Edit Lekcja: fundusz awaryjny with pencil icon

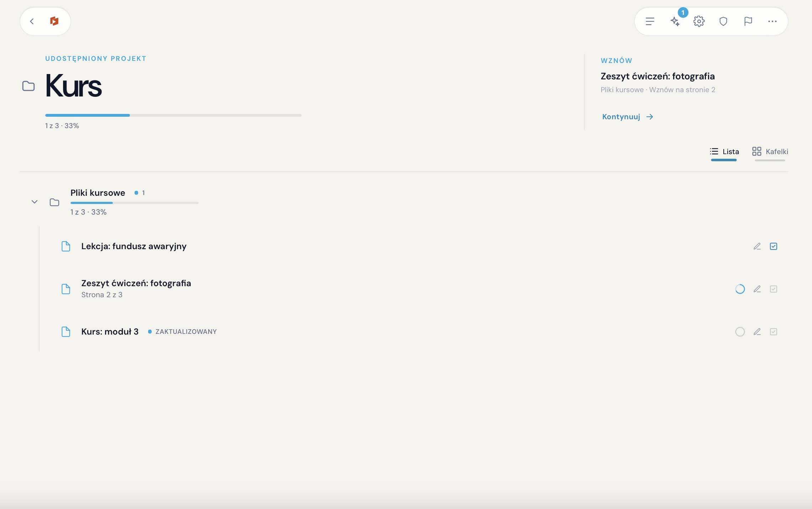(757, 246)
